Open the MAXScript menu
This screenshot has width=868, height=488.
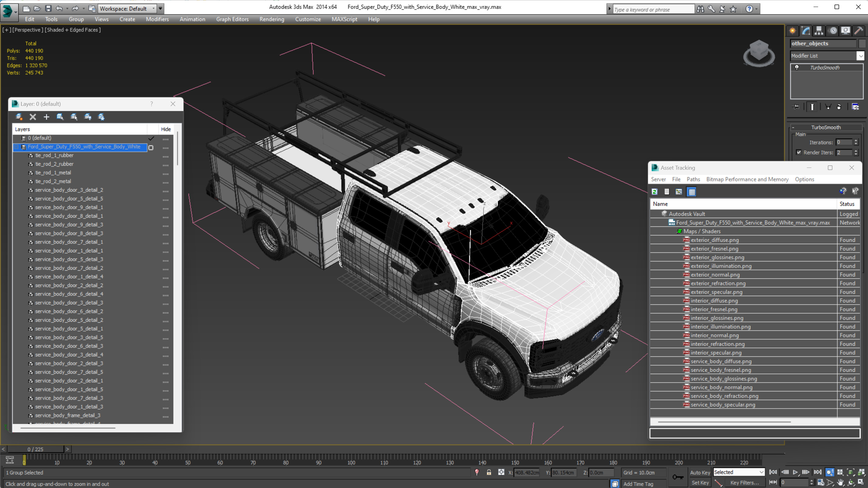point(344,19)
